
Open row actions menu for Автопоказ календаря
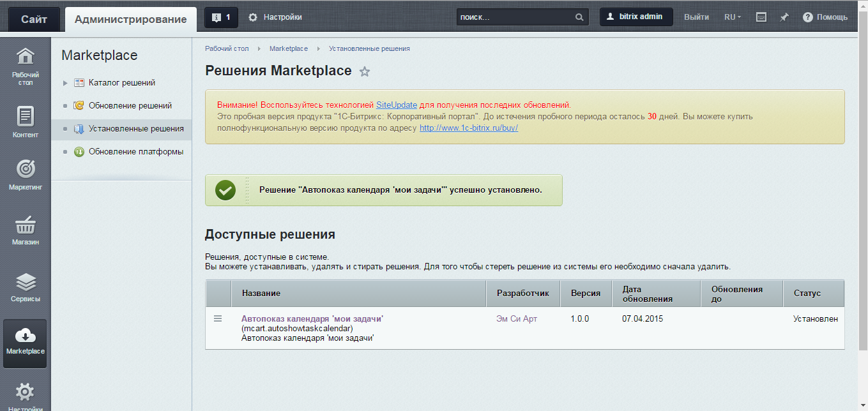click(x=218, y=318)
